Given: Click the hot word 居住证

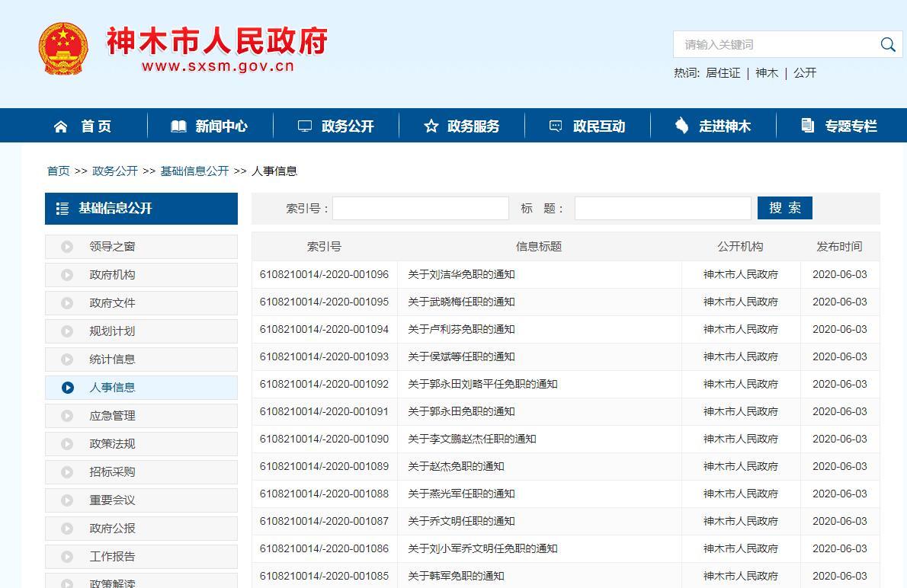Looking at the screenshot, I should tap(723, 73).
